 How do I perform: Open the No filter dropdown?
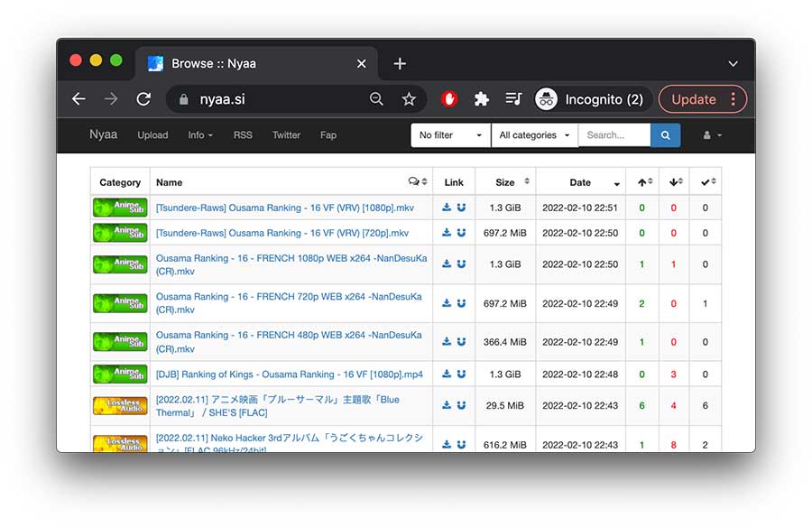pos(450,135)
